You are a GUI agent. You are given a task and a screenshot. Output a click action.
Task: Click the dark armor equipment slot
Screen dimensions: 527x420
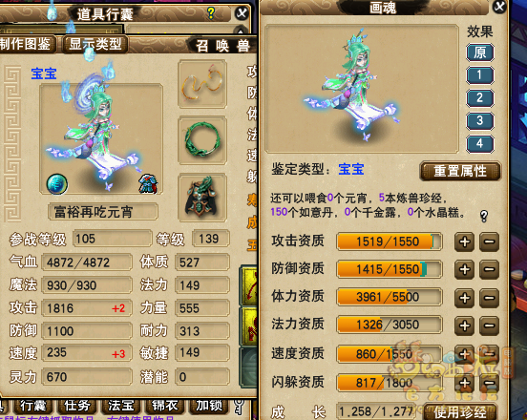(x=202, y=198)
